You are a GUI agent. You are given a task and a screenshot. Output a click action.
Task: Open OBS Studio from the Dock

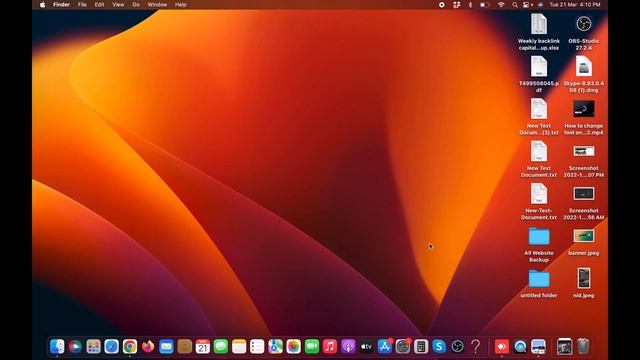[458, 347]
